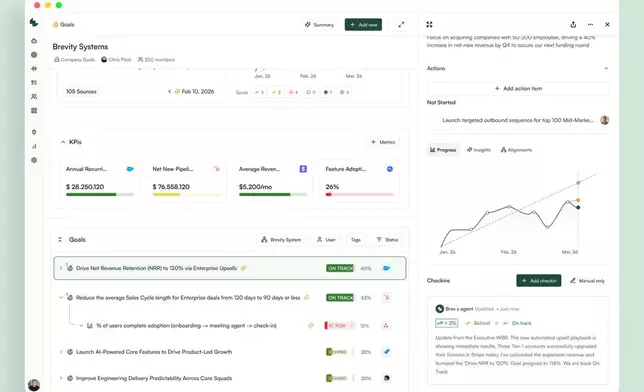
Task: Switch to the Progress tab
Action: click(443, 150)
